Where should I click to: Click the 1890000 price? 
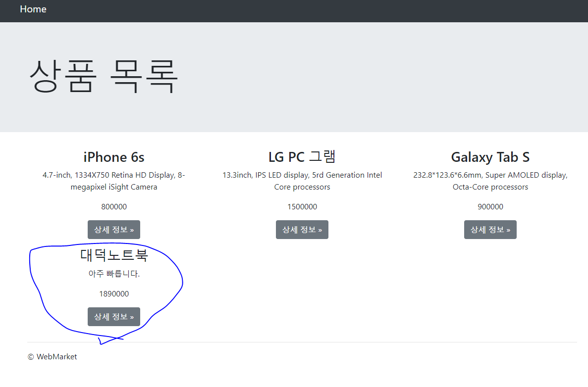click(x=114, y=294)
